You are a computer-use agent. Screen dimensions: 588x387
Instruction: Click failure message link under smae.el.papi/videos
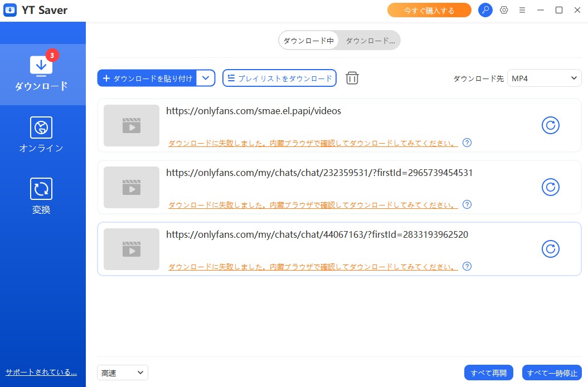coord(313,143)
